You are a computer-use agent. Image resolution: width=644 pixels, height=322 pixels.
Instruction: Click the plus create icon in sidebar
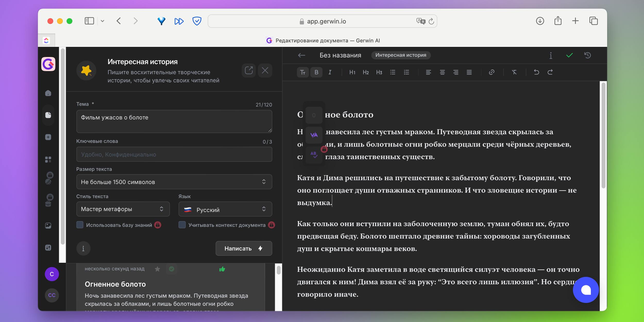48,137
